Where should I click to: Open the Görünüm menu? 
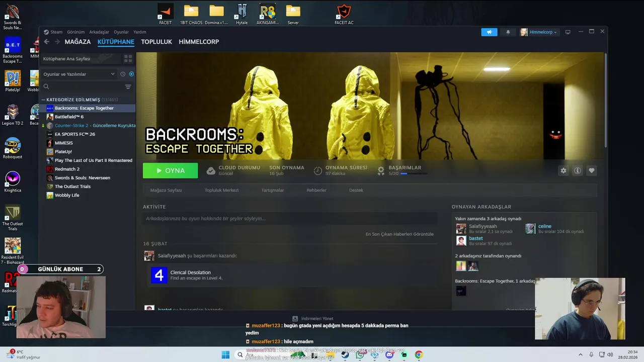76,32
